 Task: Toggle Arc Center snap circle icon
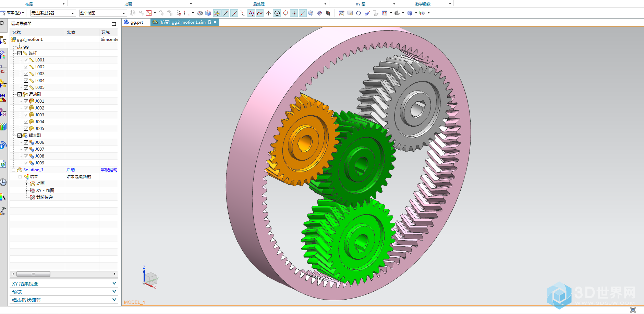click(x=277, y=13)
